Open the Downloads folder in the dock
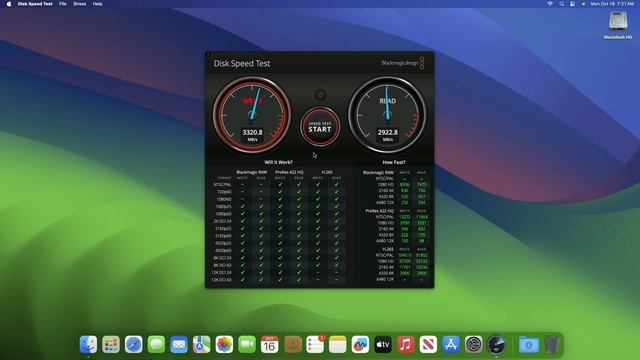640x360 pixels. coord(529,344)
